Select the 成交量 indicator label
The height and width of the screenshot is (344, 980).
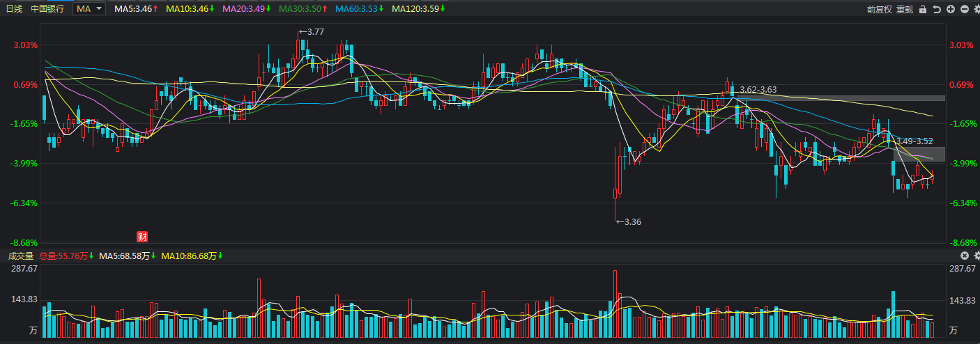click(21, 256)
